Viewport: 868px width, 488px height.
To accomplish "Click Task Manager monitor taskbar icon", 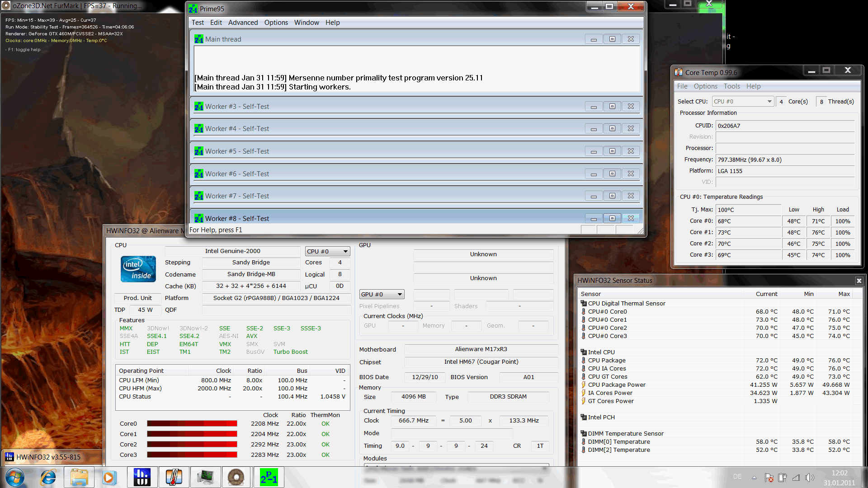I will pyautogui.click(x=205, y=477).
